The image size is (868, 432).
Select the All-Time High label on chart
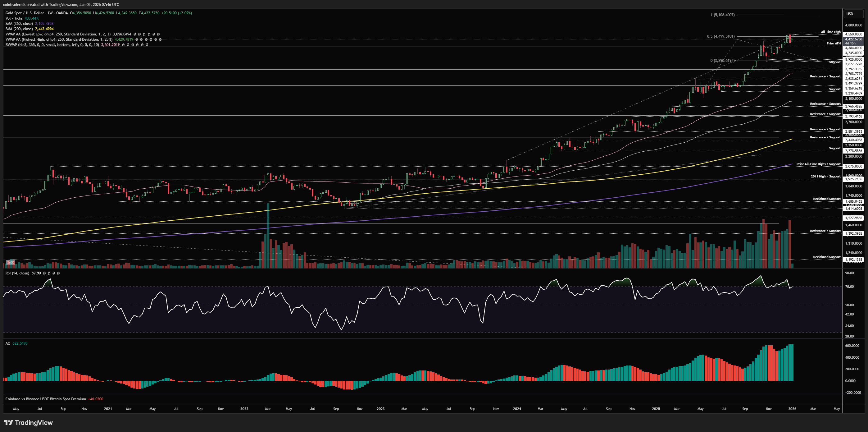(830, 32)
